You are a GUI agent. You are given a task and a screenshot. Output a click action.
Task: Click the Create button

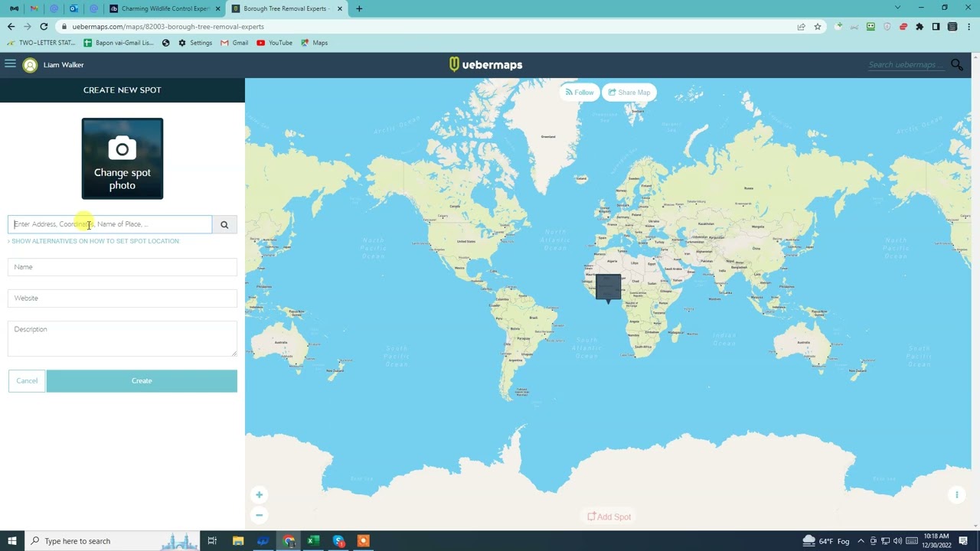point(142,381)
